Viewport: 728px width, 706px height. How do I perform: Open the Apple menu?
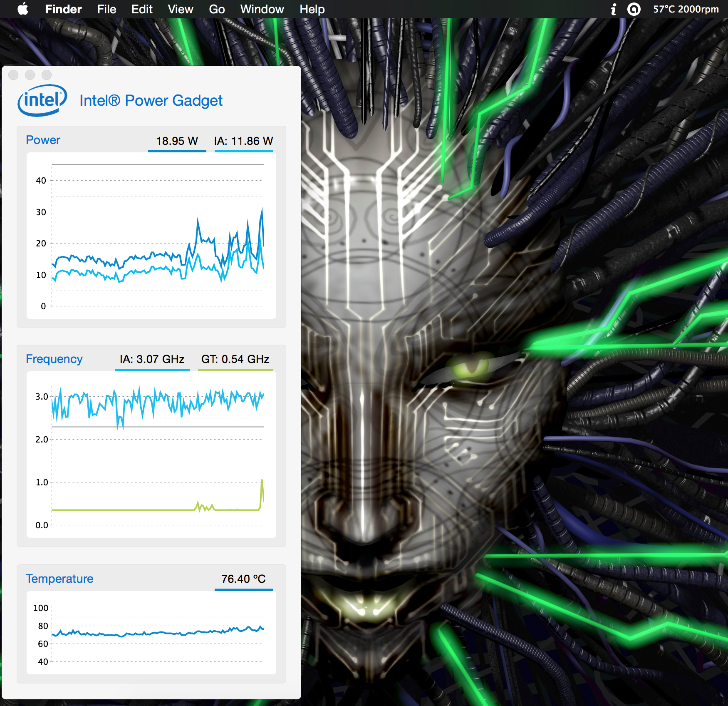(23, 9)
